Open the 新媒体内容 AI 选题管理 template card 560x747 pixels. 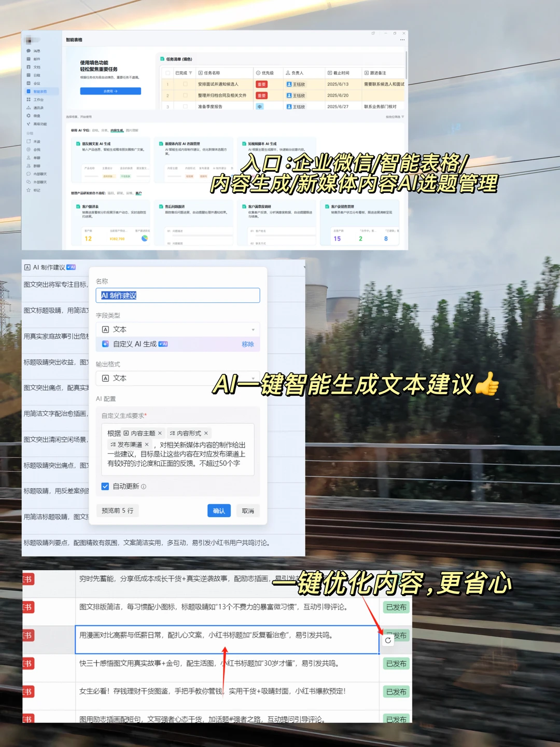193,160
